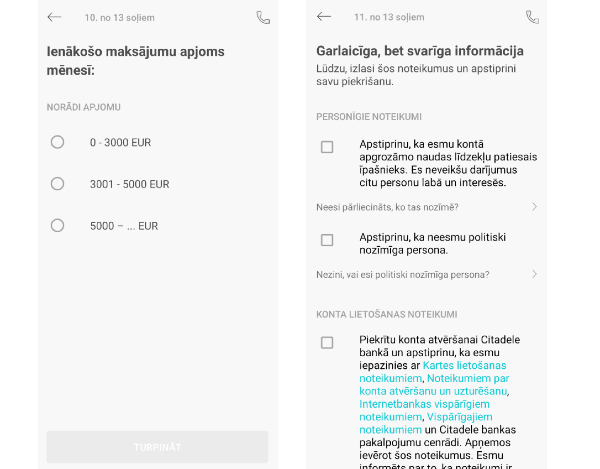Expand chevron next to 'politiski nozīmīga persona?'

coord(535,274)
